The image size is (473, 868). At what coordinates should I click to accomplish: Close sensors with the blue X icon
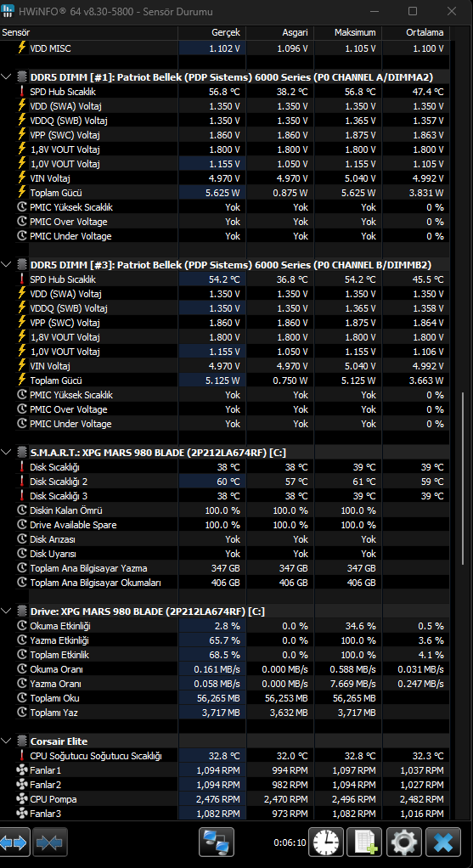(443, 843)
